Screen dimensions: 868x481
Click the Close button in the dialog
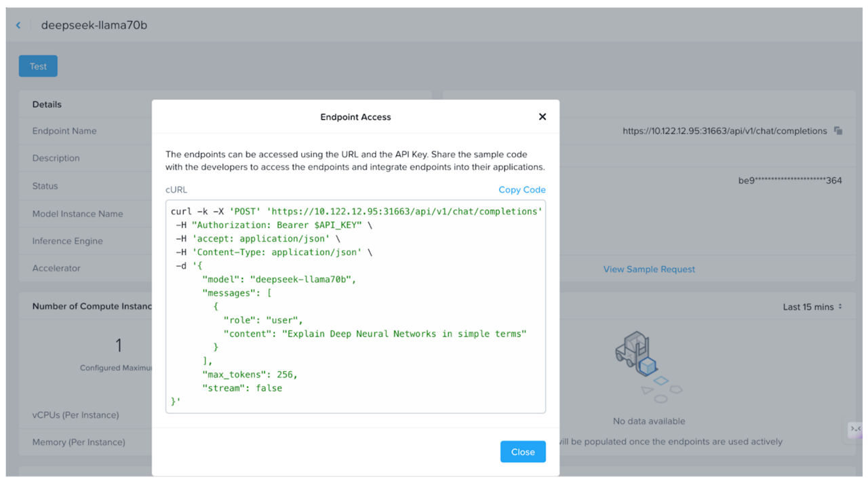[x=522, y=451]
